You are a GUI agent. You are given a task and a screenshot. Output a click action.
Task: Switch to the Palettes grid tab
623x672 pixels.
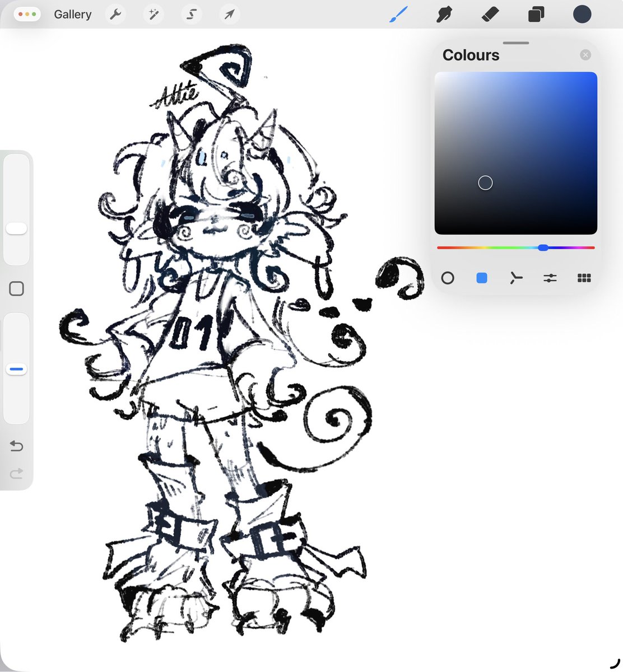tap(584, 278)
